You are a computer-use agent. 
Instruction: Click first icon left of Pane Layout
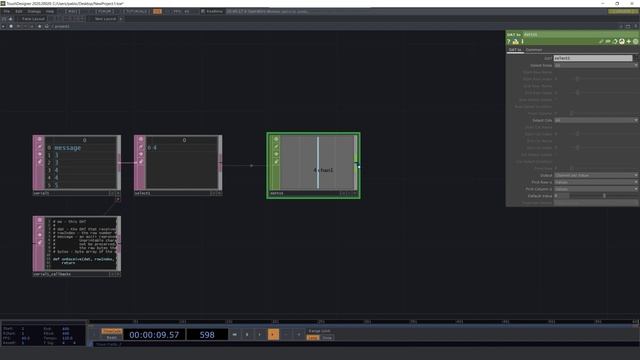point(4,19)
